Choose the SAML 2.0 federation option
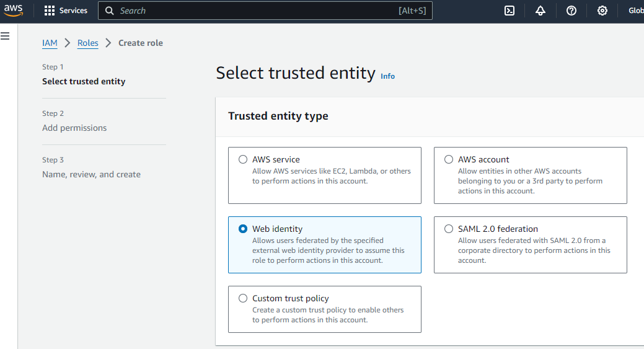 [x=449, y=229]
